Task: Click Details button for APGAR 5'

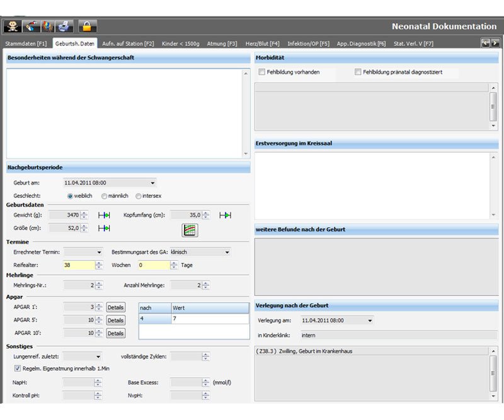Action: click(116, 321)
